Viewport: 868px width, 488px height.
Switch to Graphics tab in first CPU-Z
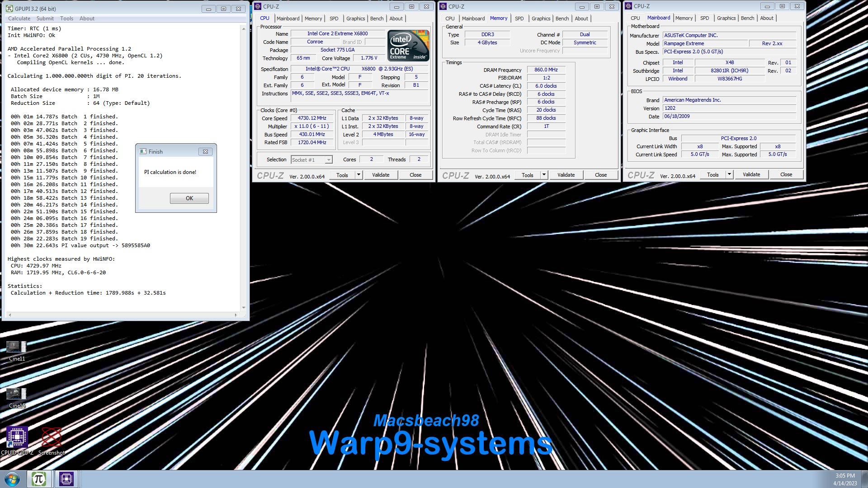pyautogui.click(x=356, y=19)
